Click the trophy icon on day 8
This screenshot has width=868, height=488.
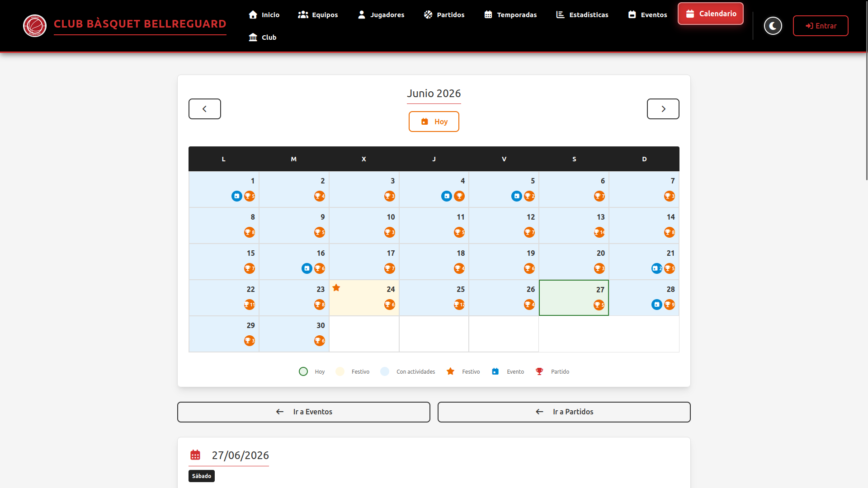250,232
